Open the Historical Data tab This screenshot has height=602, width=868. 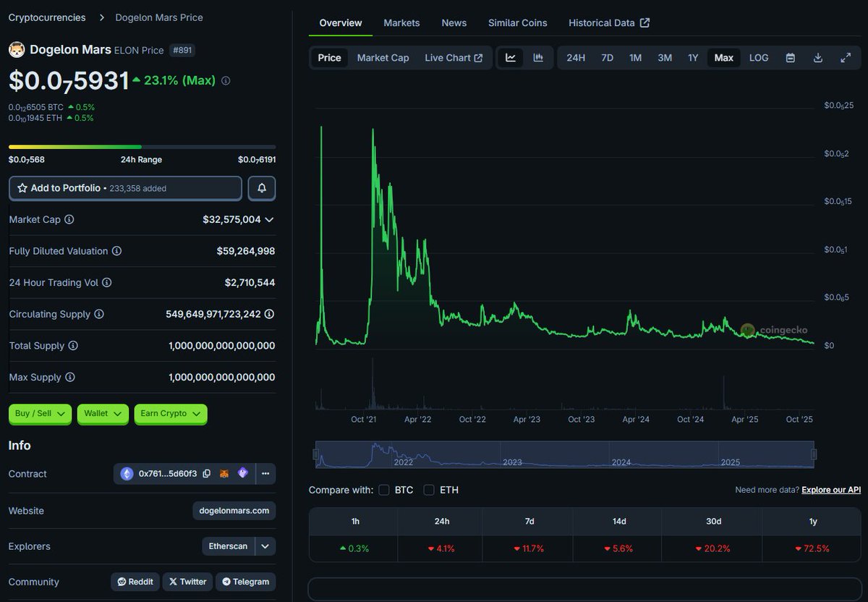(x=603, y=22)
